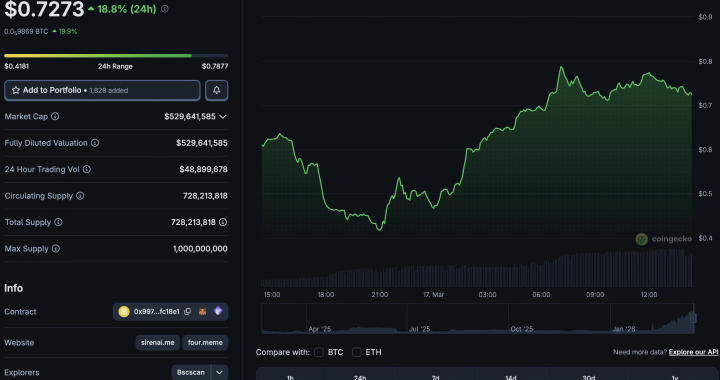Image resolution: width=720 pixels, height=380 pixels.
Task: Open the Bscscan explorer link
Action: tap(191, 373)
